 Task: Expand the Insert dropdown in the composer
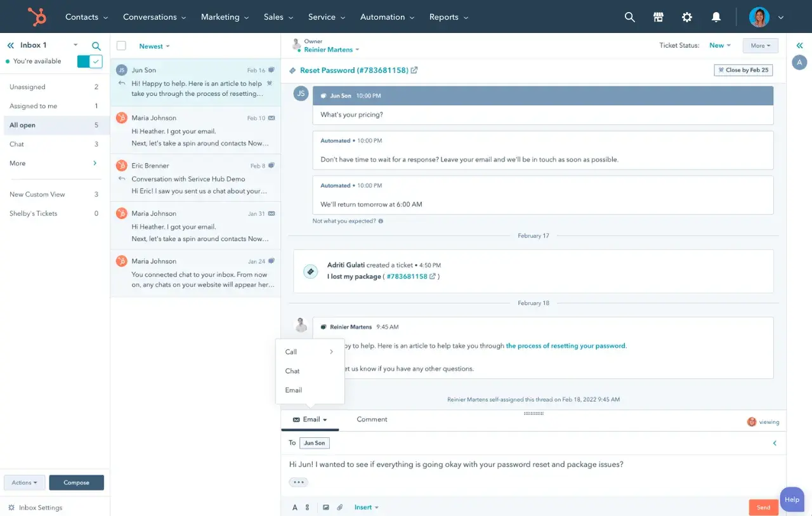tap(365, 506)
